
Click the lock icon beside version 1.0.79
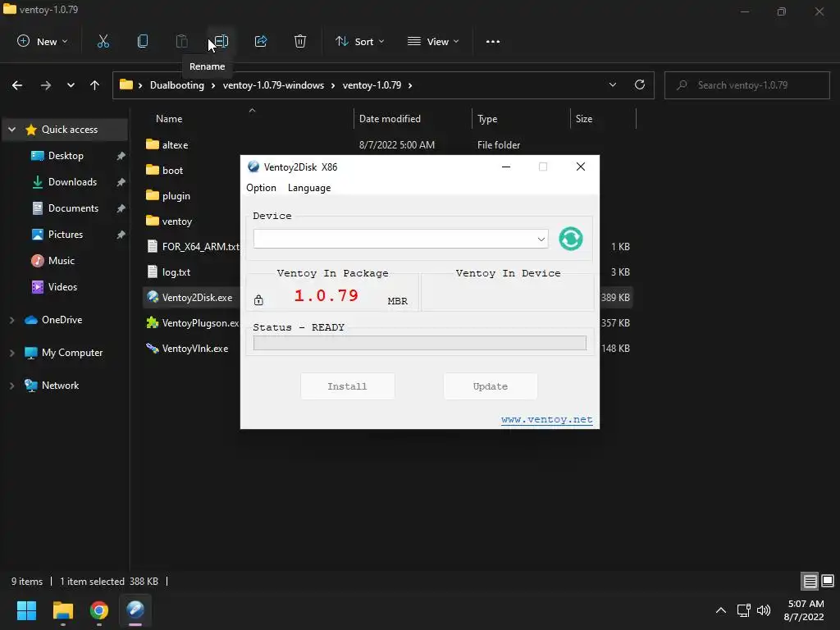(258, 300)
